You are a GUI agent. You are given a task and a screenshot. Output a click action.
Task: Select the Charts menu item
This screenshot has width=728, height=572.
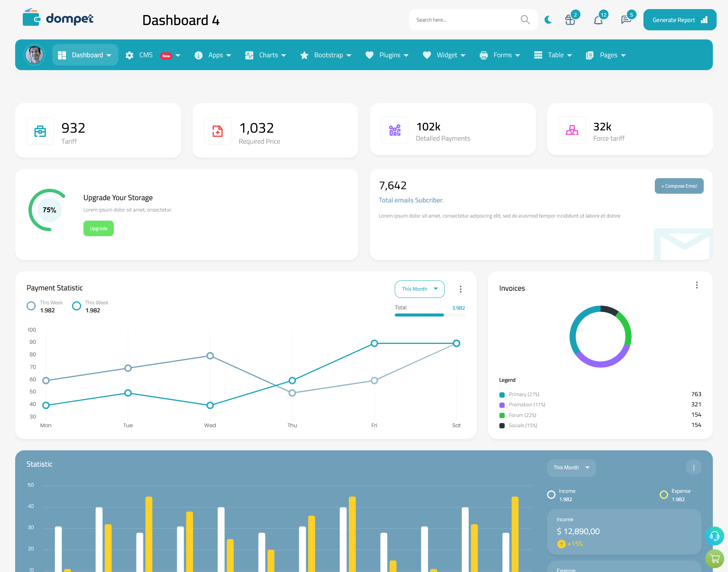pyautogui.click(x=268, y=55)
